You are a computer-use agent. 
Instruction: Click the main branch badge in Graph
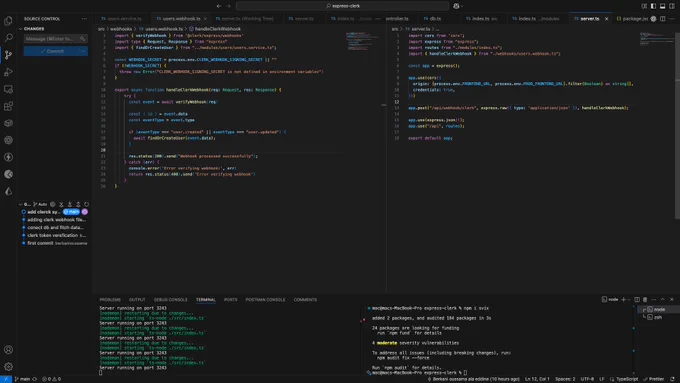tap(71, 212)
